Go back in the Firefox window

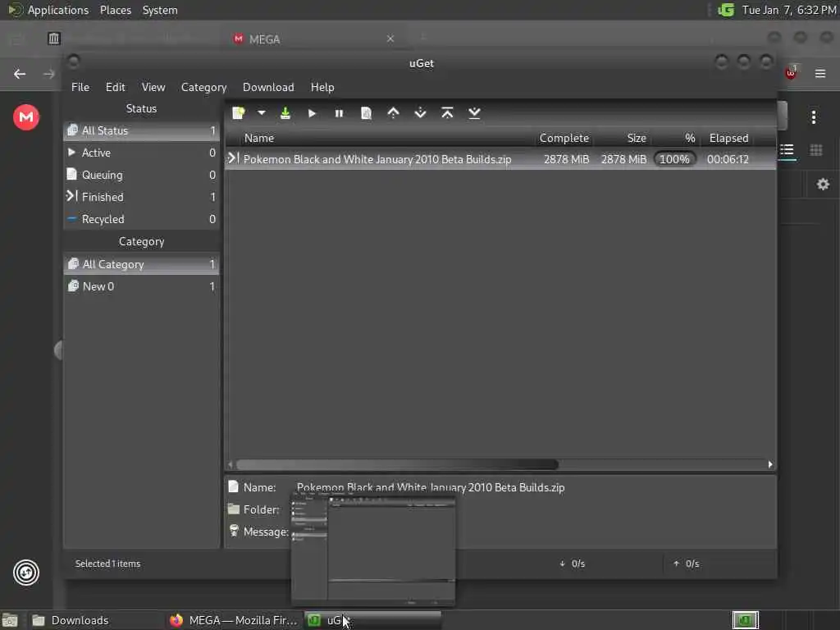(x=20, y=74)
